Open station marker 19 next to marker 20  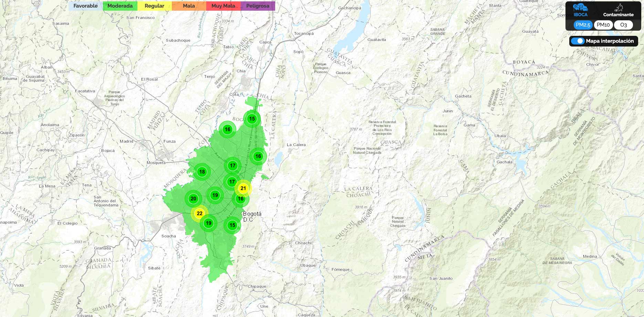pyautogui.click(x=215, y=195)
